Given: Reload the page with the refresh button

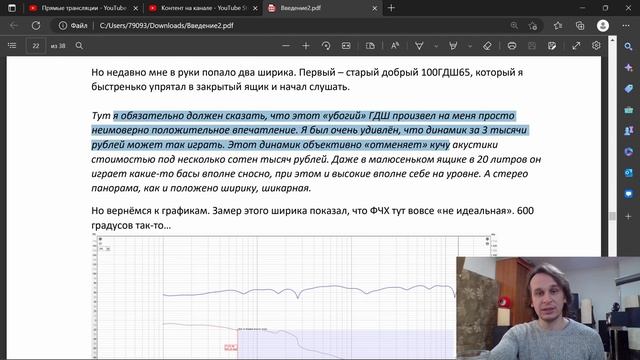Looking at the screenshot, I should [36, 25].
